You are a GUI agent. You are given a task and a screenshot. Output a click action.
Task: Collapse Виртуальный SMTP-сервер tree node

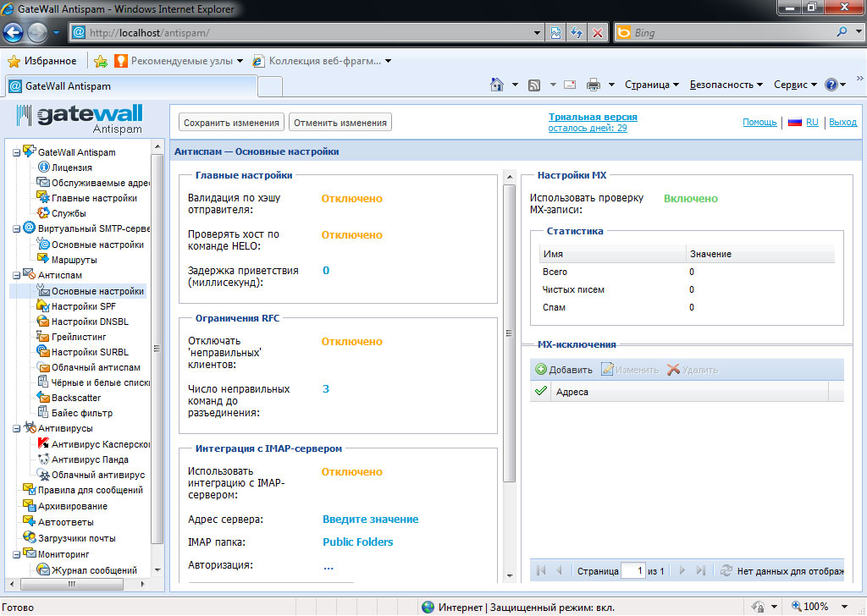pyautogui.click(x=17, y=228)
